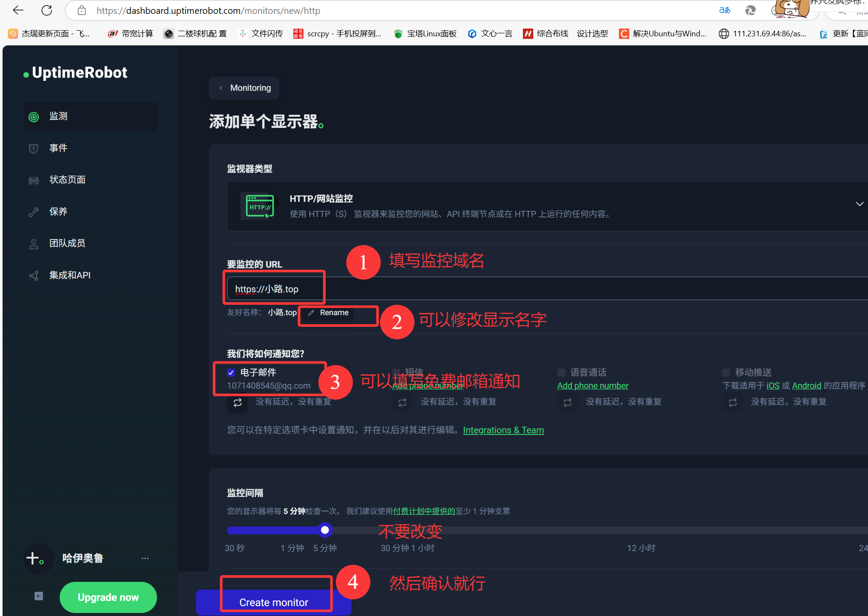
Task: Click Add phone number under 语音通话
Action: pyautogui.click(x=593, y=386)
